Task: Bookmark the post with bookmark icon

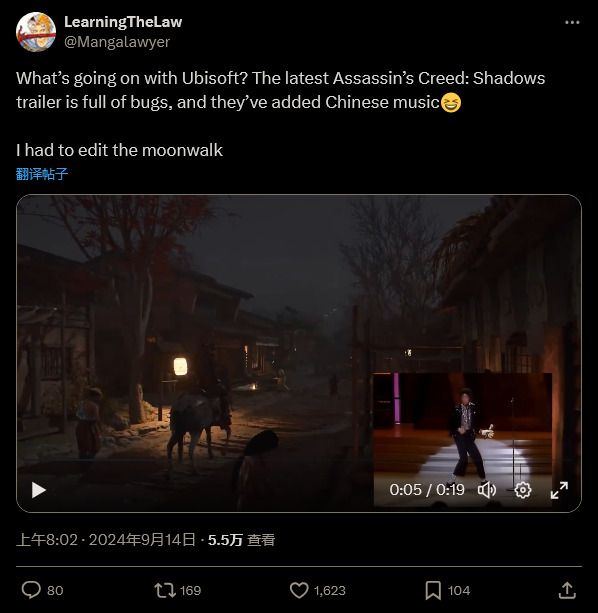Action: click(x=433, y=590)
